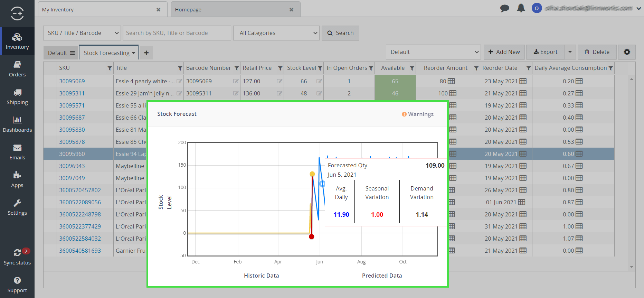Click the Add New button
The width and height of the screenshot is (644, 298).
pos(504,52)
